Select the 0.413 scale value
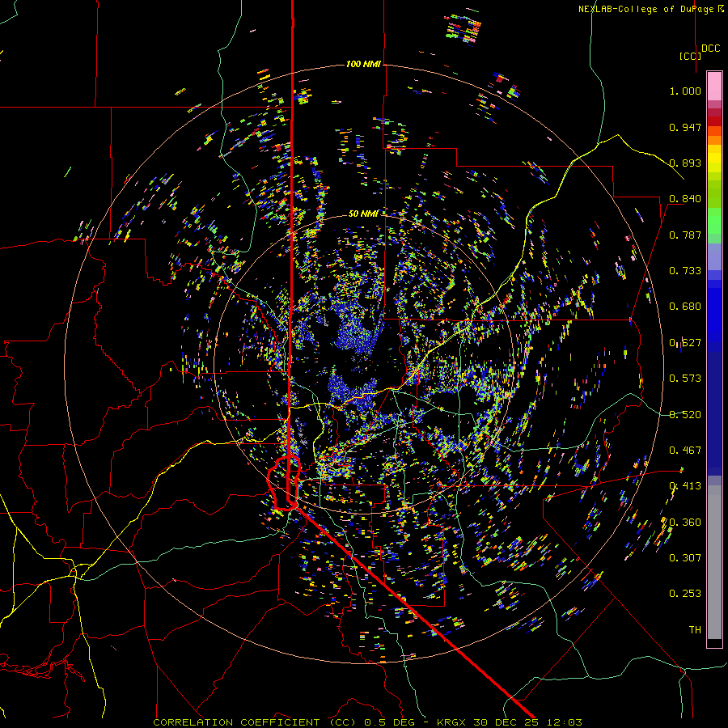Viewport: 728px width, 728px height. click(685, 486)
